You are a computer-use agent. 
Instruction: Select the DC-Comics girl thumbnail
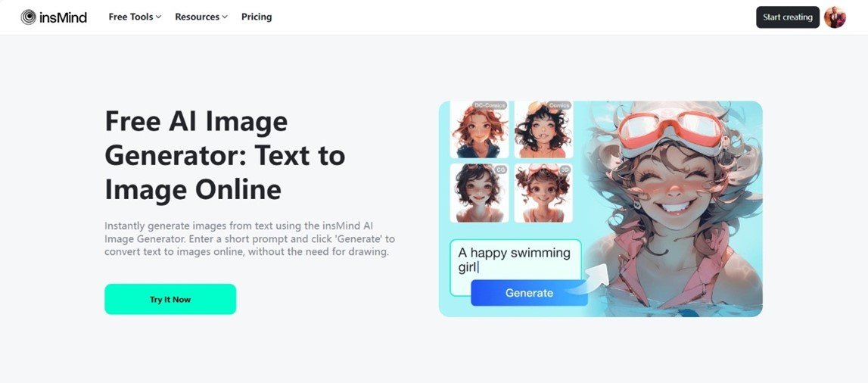point(479,129)
